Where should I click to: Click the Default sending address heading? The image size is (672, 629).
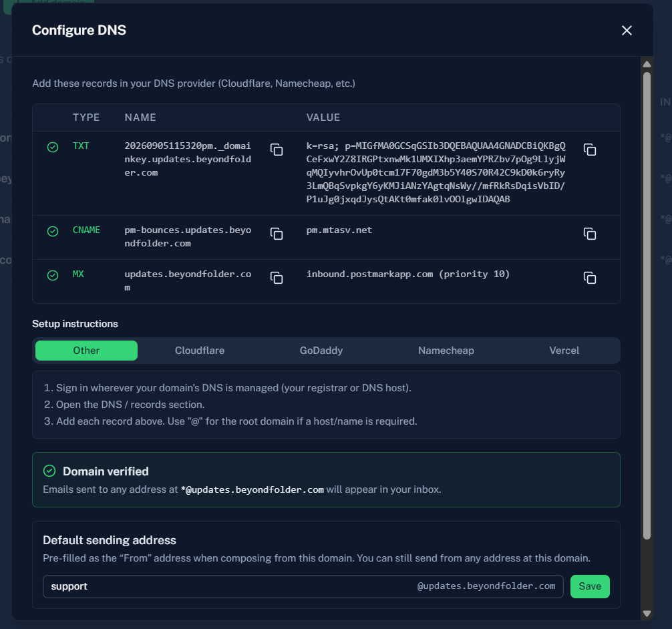point(110,540)
